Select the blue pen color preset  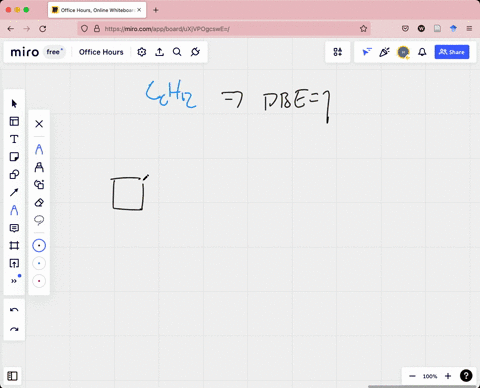[x=39, y=263]
